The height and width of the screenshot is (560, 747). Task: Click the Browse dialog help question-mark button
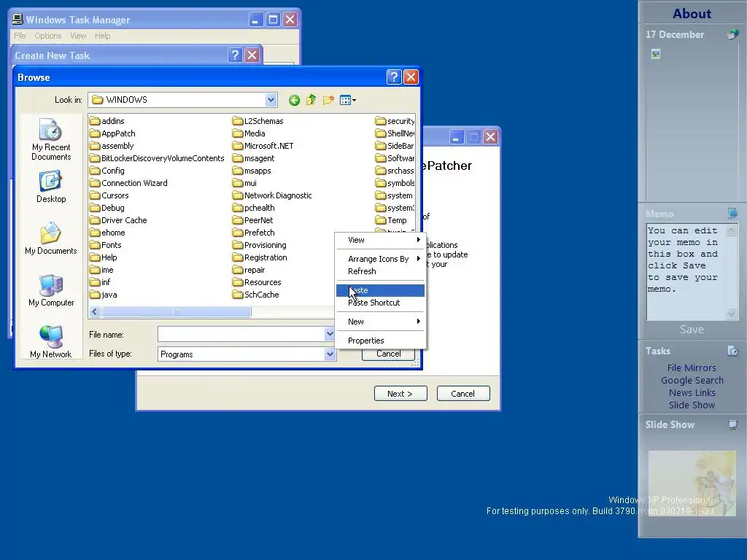pos(393,77)
